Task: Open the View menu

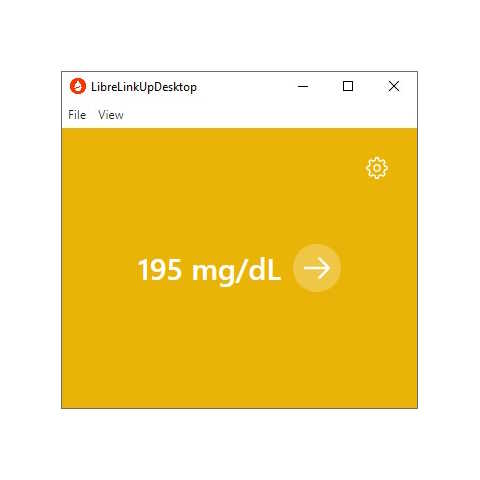Action: (x=111, y=115)
